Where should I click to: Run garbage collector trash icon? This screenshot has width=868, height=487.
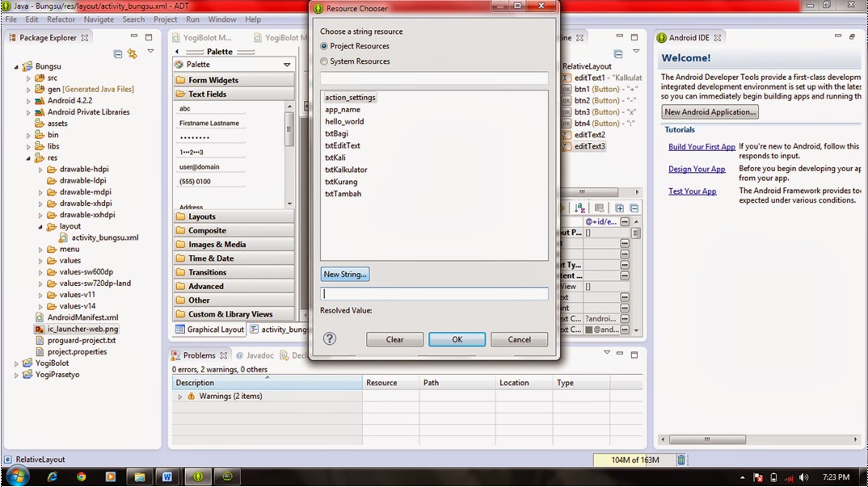(681, 460)
